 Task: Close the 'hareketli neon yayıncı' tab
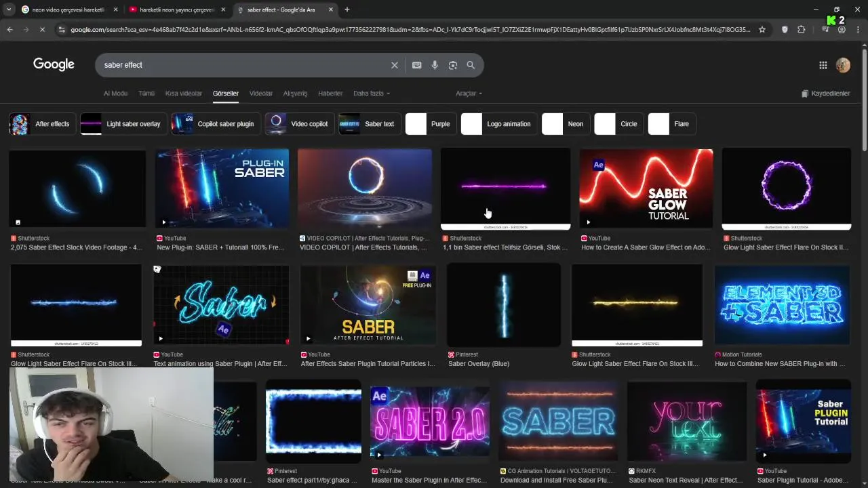point(223,9)
